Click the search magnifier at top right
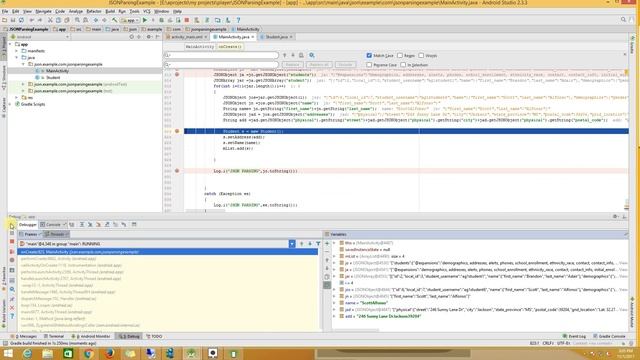The height and width of the screenshot is (360, 640). pos(623,20)
